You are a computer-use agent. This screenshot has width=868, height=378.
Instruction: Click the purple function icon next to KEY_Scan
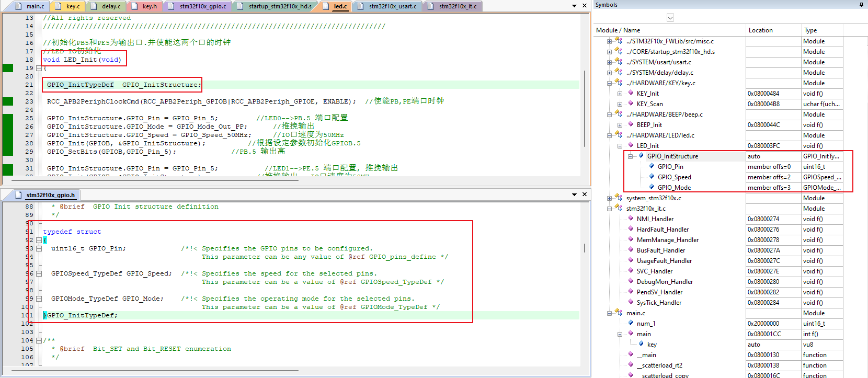click(x=631, y=104)
